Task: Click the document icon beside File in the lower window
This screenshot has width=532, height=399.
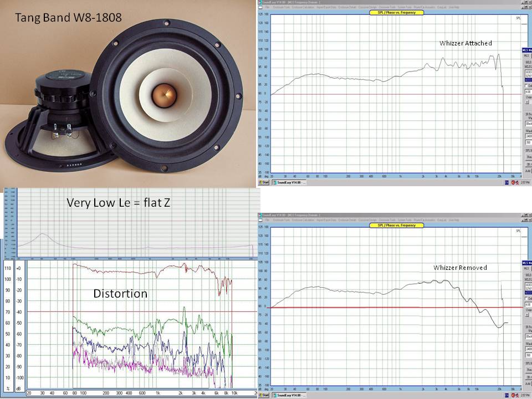Action: pos(260,220)
